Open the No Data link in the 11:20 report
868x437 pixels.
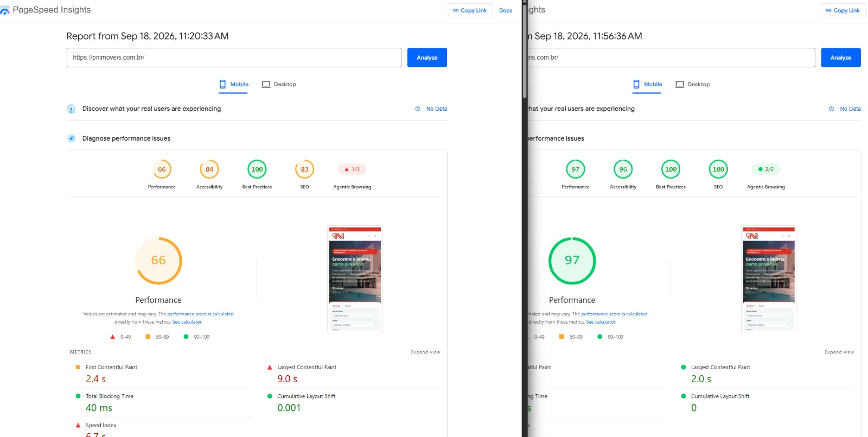(x=437, y=109)
